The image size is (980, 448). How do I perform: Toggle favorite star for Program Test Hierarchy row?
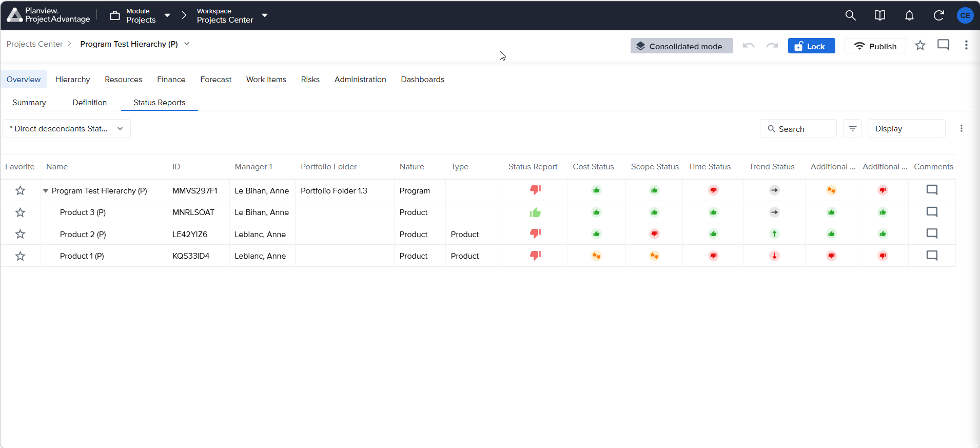[x=20, y=190]
